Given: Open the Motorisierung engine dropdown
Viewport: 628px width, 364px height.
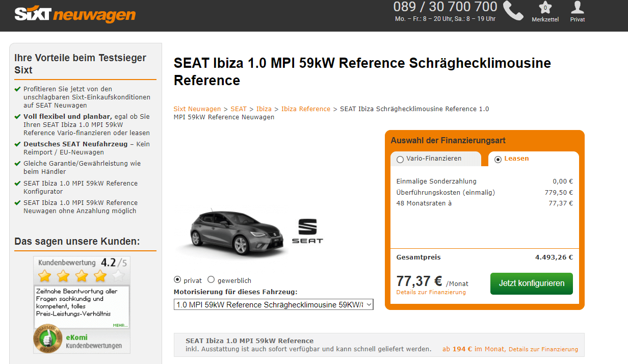Looking at the screenshot, I should click(x=274, y=305).
